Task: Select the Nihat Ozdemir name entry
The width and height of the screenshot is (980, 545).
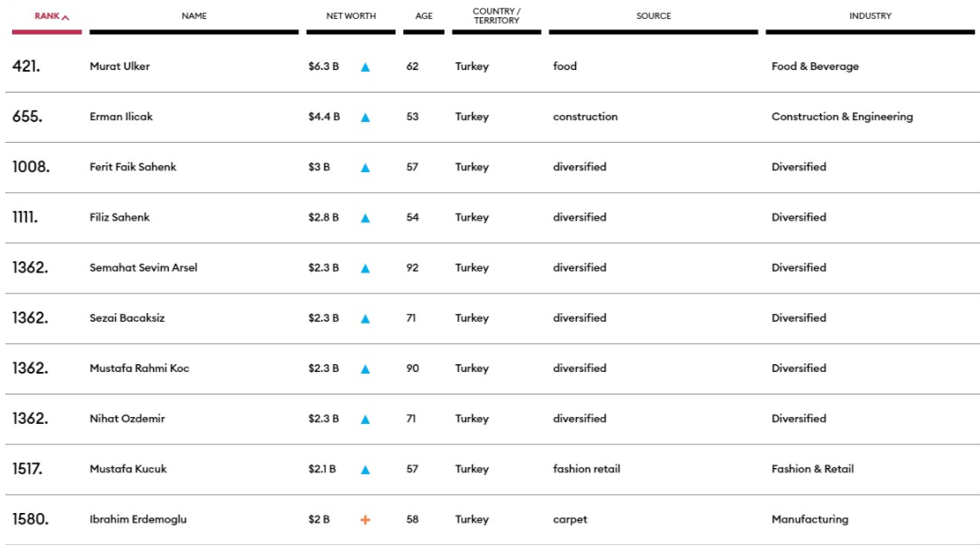Action: (127, 419)
